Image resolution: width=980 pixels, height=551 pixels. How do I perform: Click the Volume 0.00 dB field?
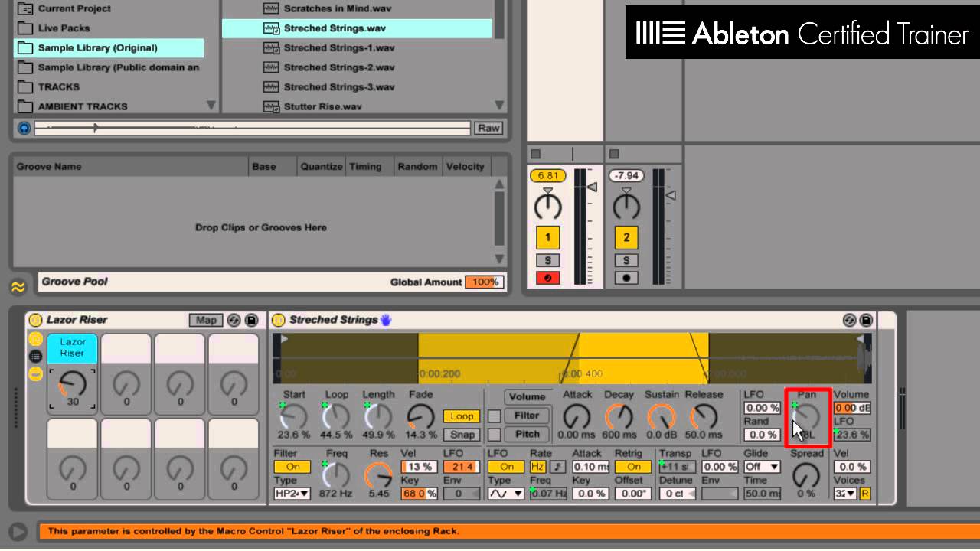852,408
